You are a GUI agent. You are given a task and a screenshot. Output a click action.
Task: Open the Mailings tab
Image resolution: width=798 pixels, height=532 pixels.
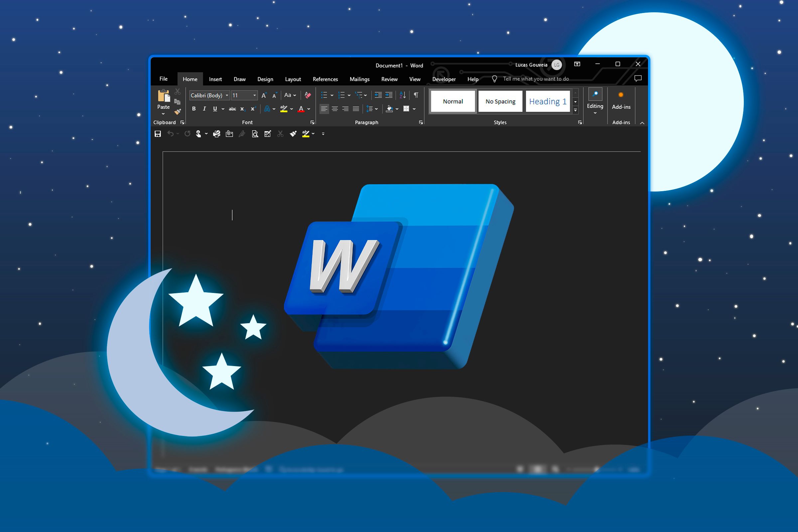tap(360, 79)
